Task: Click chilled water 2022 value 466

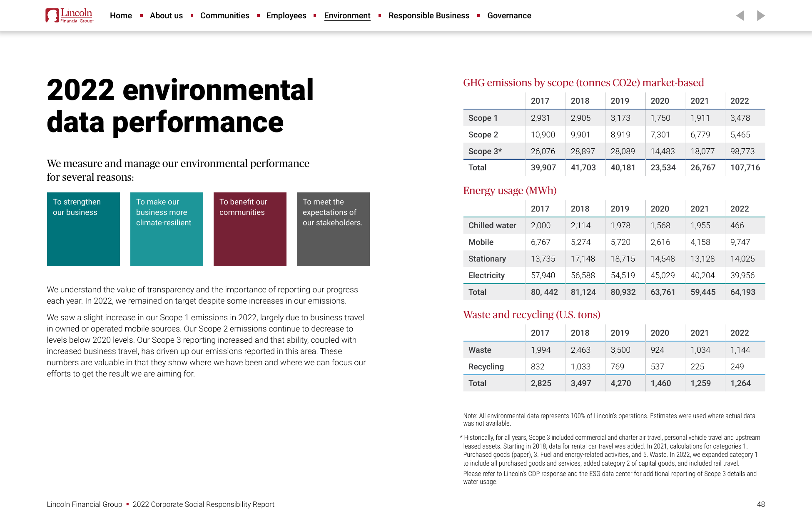Action: coord(737,225)
